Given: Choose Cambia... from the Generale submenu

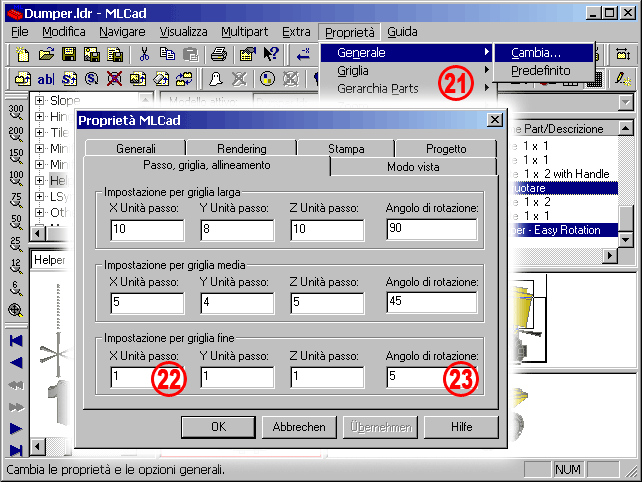Looking at the screenshot, I should (544, 52).
